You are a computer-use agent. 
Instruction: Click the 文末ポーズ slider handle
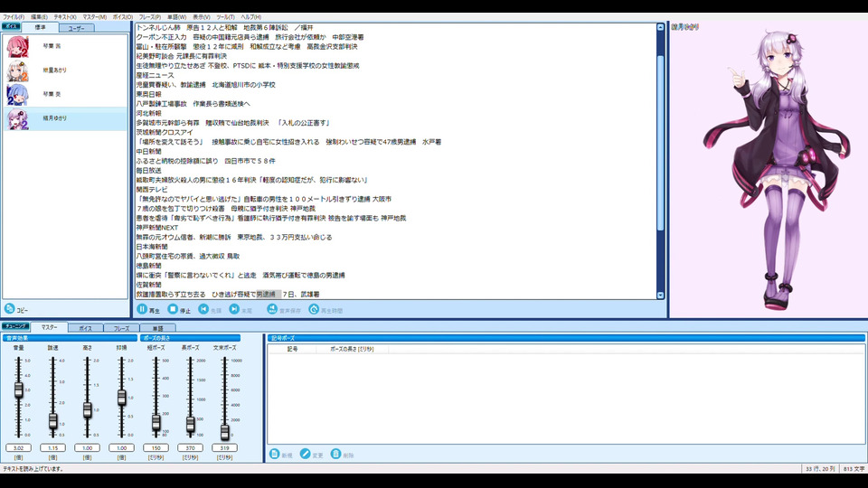tap(224, 432)
